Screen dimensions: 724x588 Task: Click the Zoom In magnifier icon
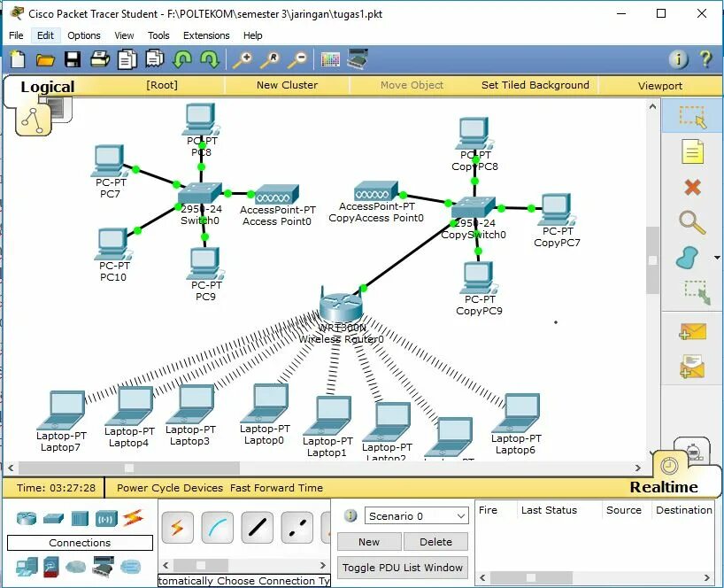(x=243, y=60)
